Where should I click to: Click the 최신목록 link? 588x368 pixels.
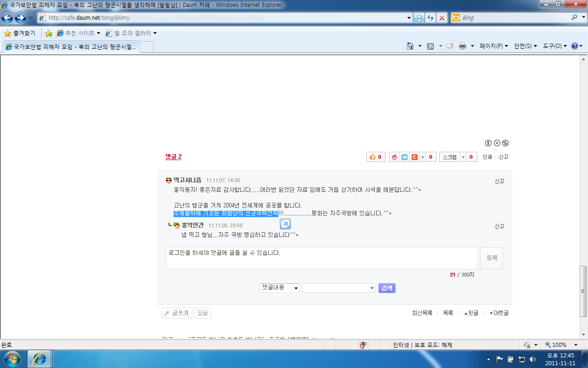(422, 313)
